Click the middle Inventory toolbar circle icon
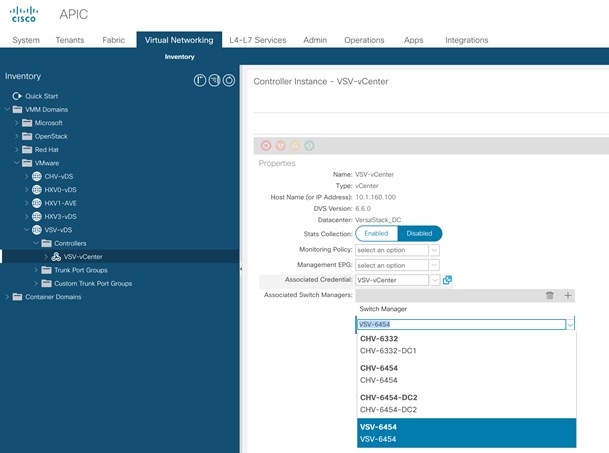 214,80
